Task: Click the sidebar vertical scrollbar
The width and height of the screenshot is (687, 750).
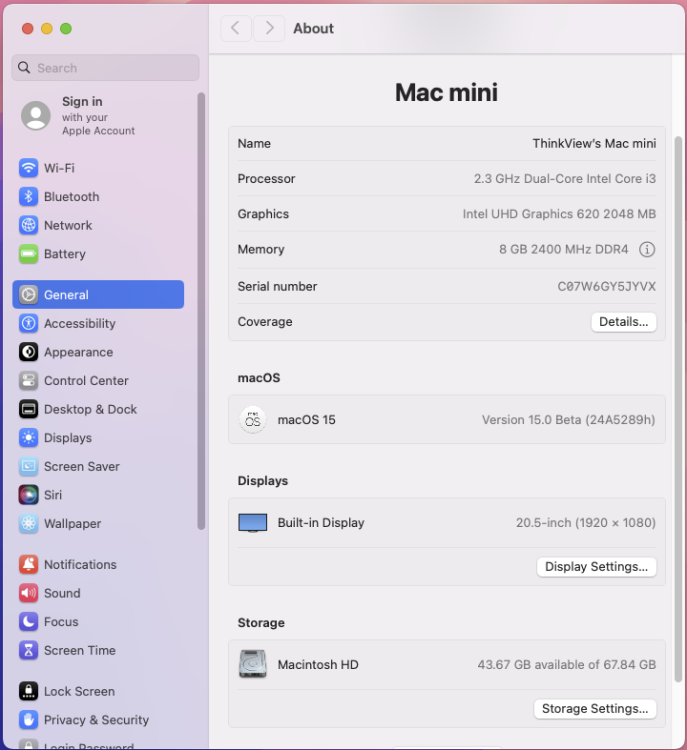Action: 201,311
